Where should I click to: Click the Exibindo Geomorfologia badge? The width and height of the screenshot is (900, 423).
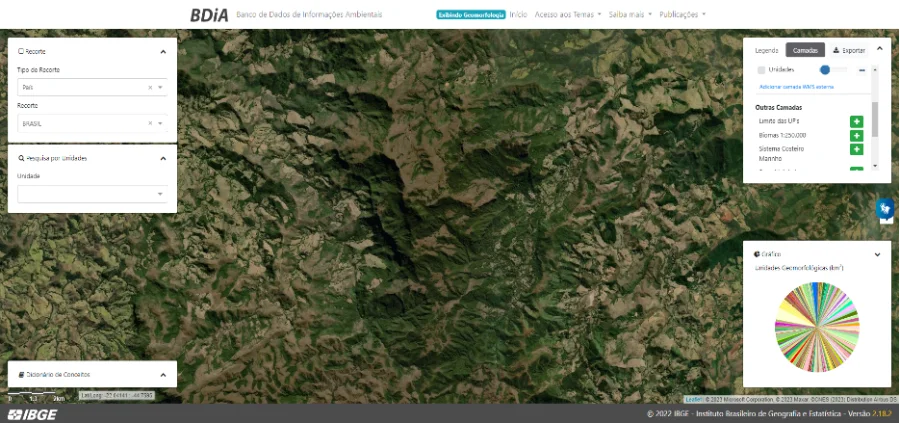471,15
